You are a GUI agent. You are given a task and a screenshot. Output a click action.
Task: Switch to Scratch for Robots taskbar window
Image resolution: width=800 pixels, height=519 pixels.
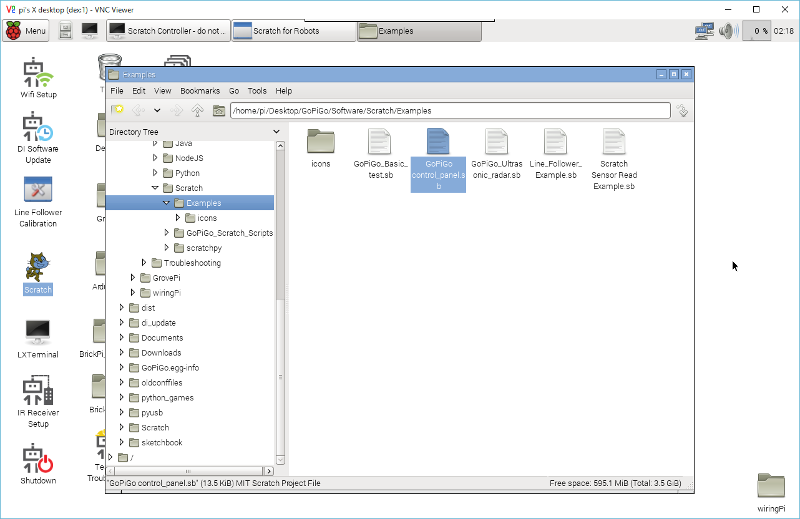click(294, 31)
